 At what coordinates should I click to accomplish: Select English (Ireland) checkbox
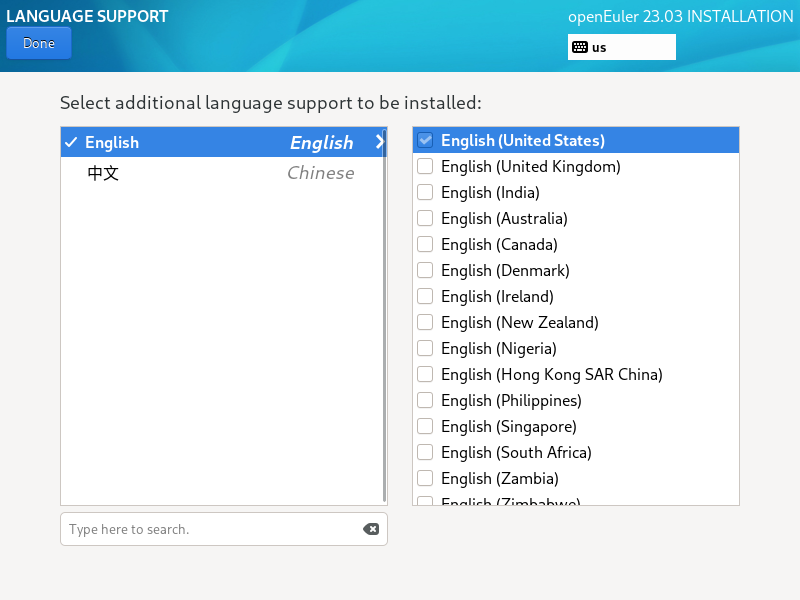[425, 297]
